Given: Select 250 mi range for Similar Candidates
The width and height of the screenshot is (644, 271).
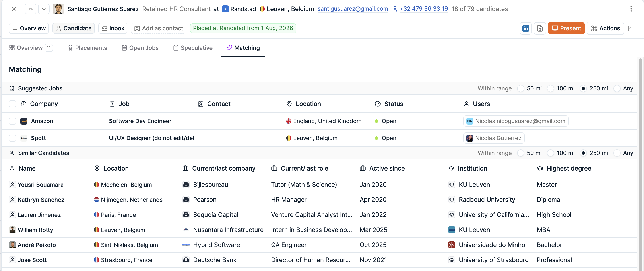Looking at the screenshot, I should [x=583, y=153].
